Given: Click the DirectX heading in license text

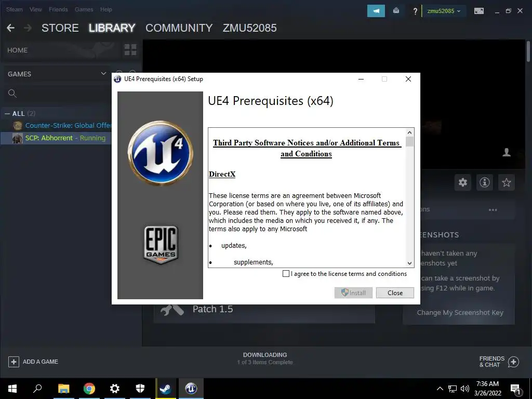Looking at the screenshot, I should [222, 174].
